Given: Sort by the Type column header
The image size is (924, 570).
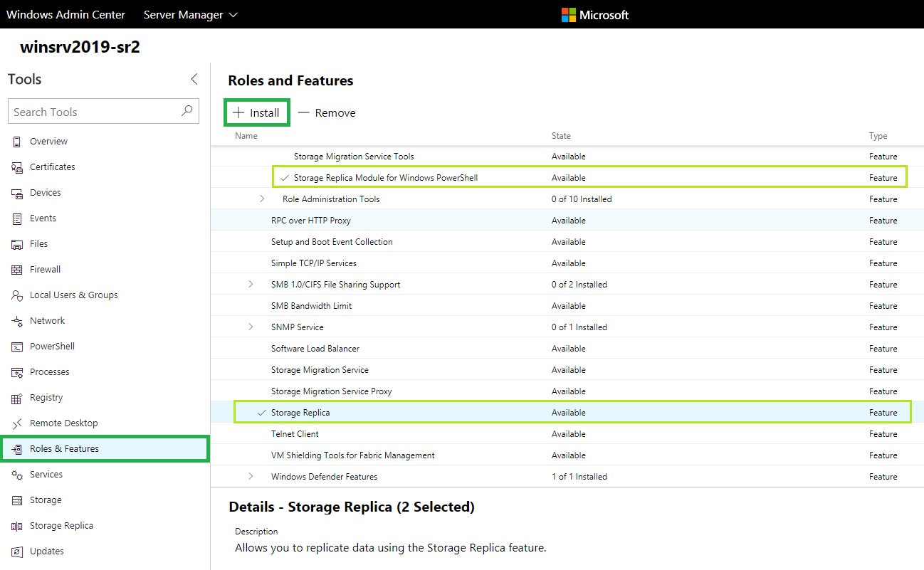Looking at the screenshot, I should point(878,136).
